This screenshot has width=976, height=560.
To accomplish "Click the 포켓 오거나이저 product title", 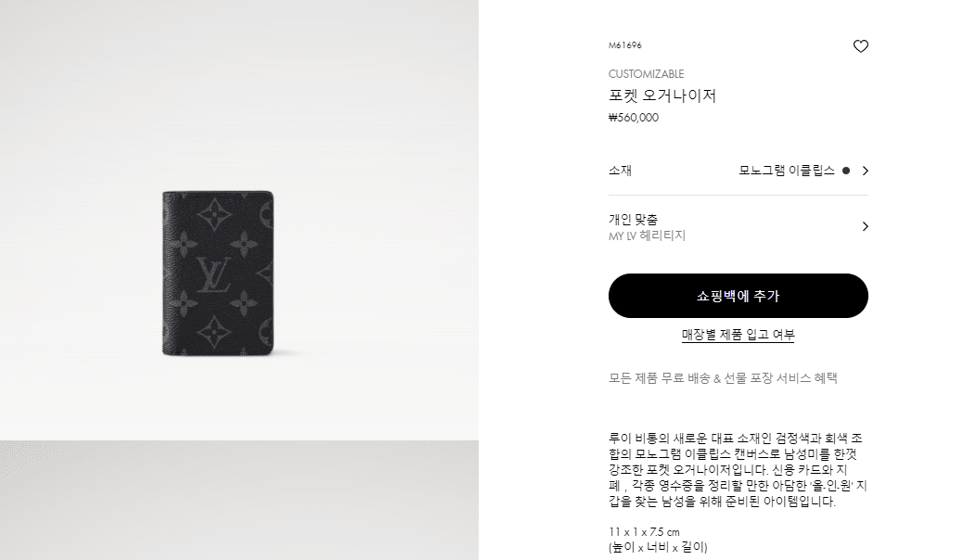I will 662,95.
